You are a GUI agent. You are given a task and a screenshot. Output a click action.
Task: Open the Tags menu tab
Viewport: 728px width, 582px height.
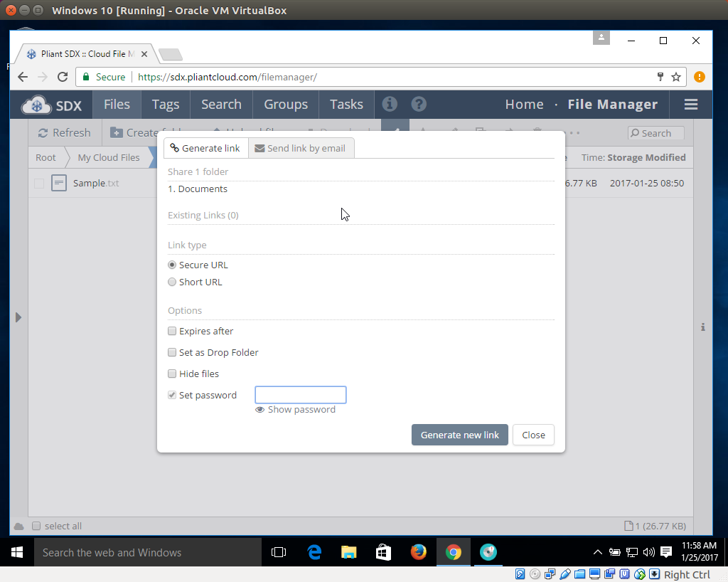coord(166,105)
